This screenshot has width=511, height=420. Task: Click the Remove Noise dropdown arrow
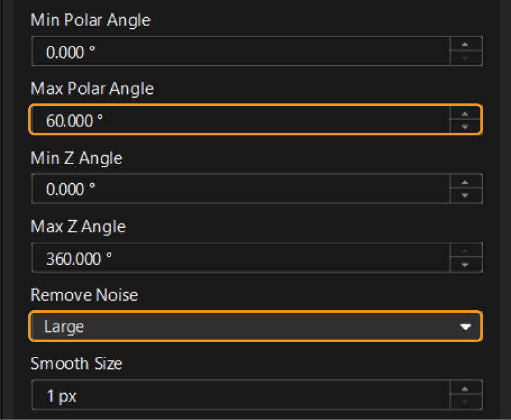point(465,327)
